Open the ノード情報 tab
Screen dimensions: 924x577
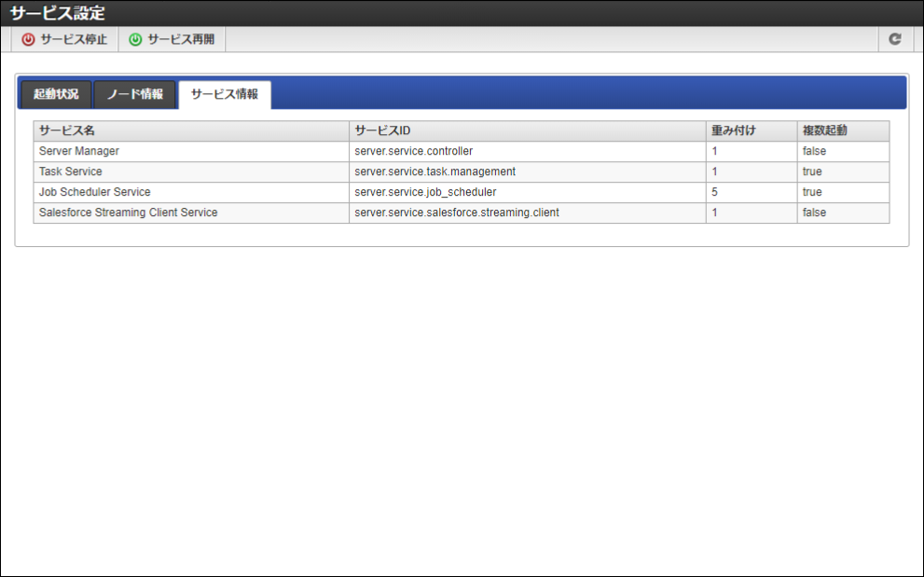pos(135,94)
